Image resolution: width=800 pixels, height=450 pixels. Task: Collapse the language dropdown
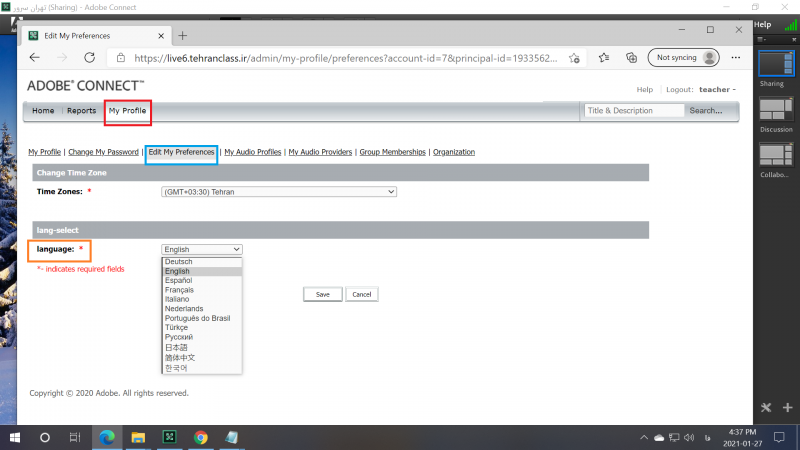[x=201, y=249]
